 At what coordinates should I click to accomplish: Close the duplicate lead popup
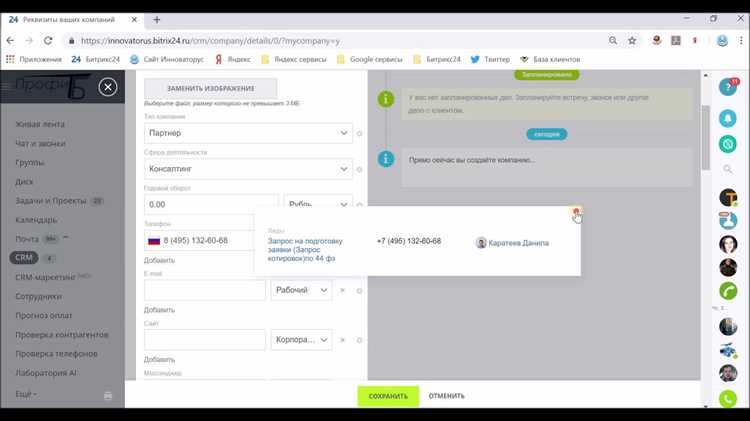[x=576, y=211]
